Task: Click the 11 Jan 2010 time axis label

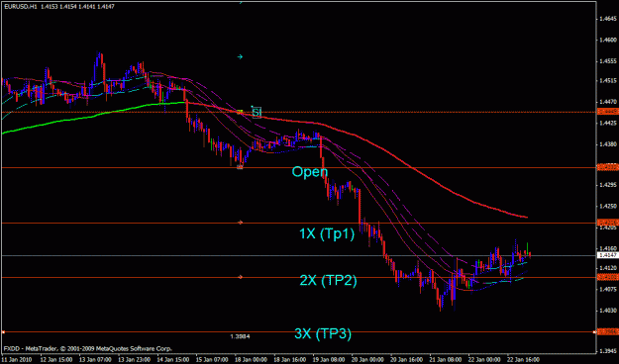Action: click(x=17, y=360)
